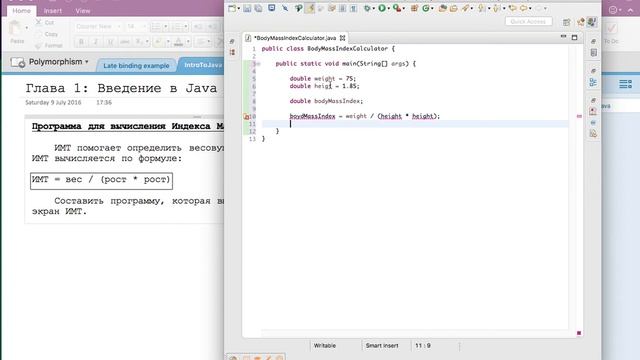
Task: Click the Forward navigation arrow in Eclipse toolbar
Action: coord(539,8)
